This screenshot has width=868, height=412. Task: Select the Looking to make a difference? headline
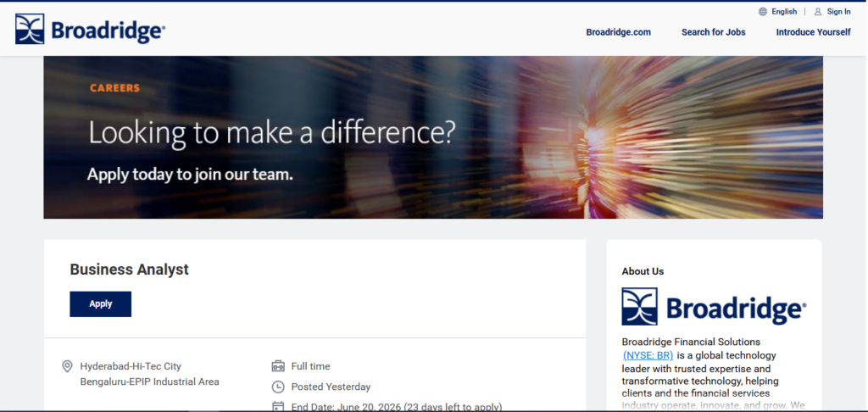click(x=272, y=133)
